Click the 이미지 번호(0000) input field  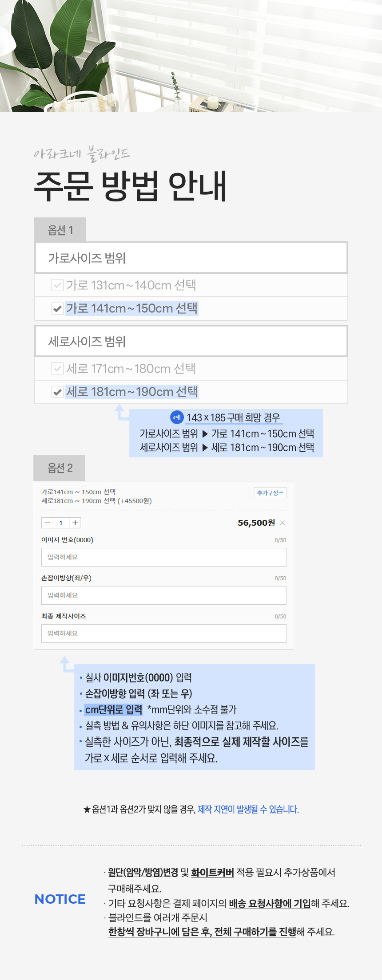163,557
